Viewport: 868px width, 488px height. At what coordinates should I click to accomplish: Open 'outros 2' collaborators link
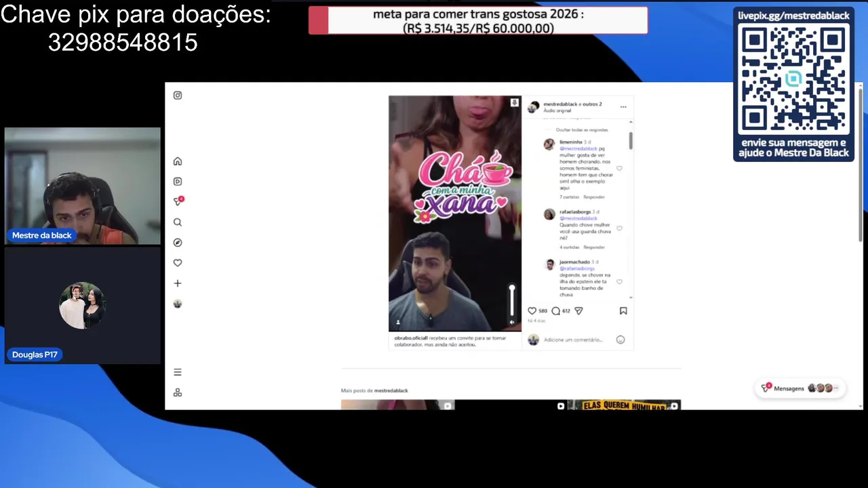tap(592, 104)
